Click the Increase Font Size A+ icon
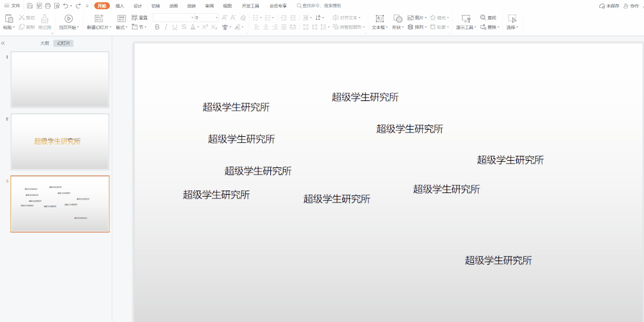Image resolution: width=644 pixels, height=322 pixels. tap(224, 18)
